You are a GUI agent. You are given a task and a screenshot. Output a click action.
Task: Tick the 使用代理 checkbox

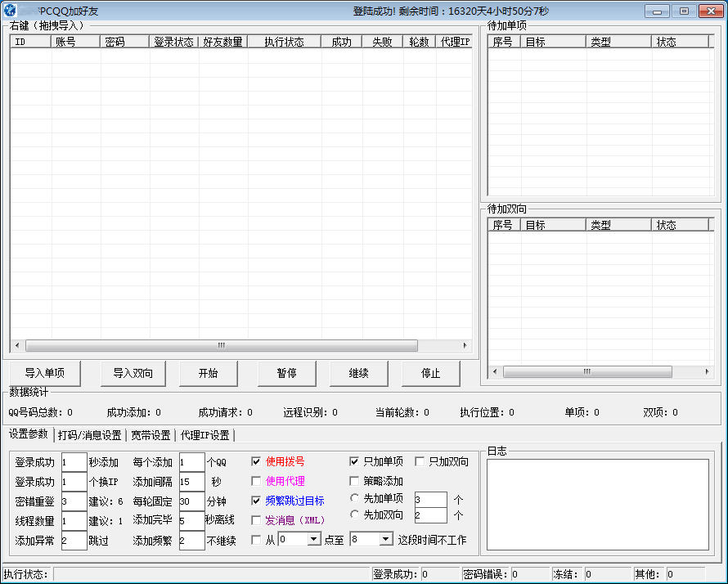[x=256, y=481]
